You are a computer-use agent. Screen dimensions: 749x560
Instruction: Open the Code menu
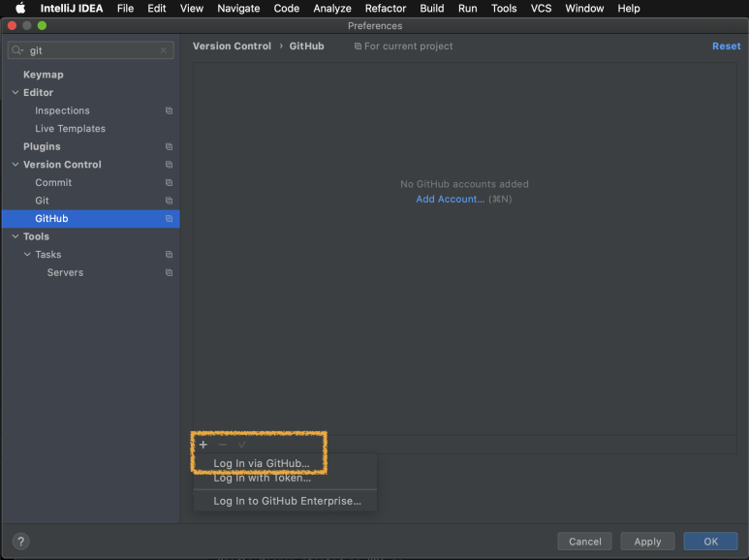pos(287,8)
